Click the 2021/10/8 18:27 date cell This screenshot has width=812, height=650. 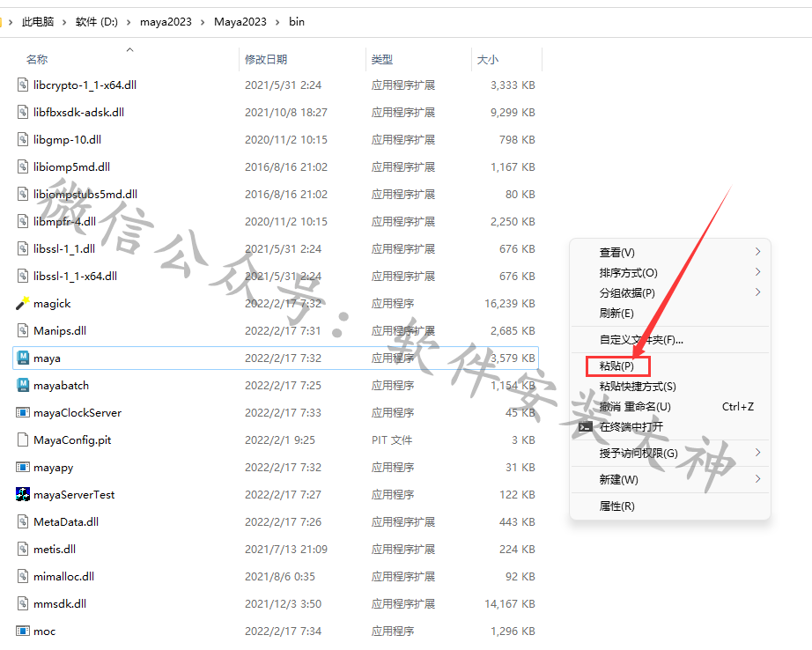click(x=286, y=112)
